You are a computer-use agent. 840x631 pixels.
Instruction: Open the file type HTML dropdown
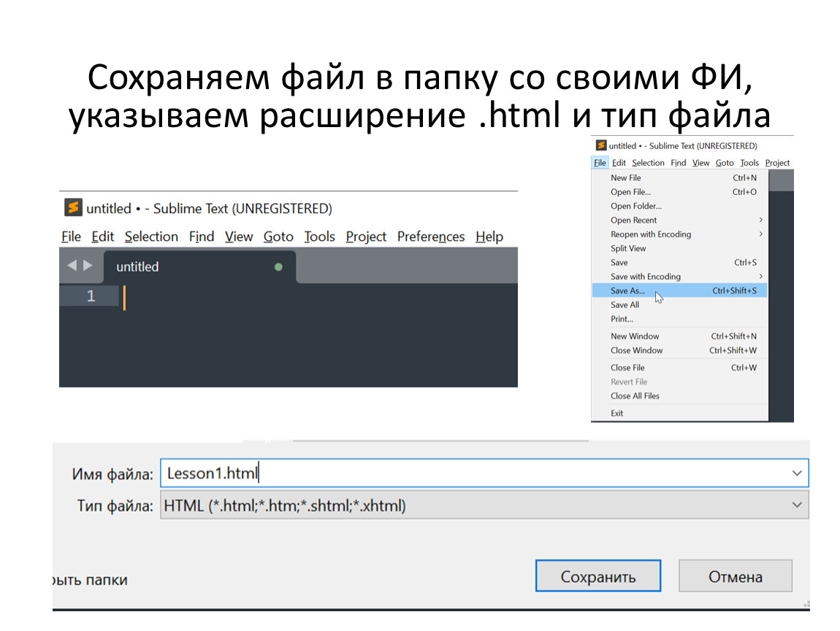pyautogui.click(x=797, y=505)
